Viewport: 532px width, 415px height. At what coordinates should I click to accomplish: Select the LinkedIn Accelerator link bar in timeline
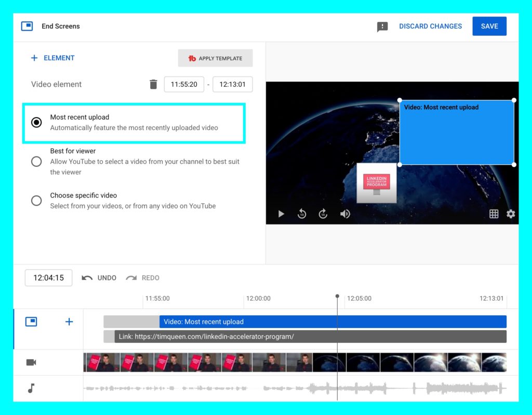coord(310,336)
